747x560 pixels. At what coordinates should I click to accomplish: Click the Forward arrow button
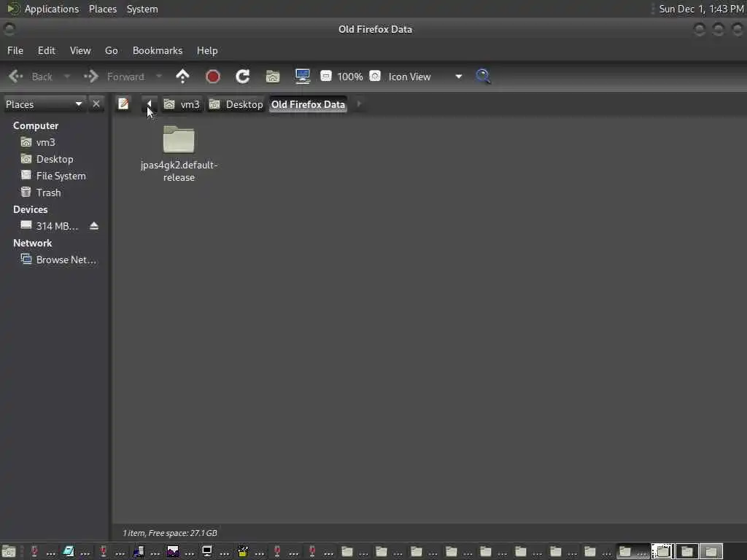coord(115,77)
